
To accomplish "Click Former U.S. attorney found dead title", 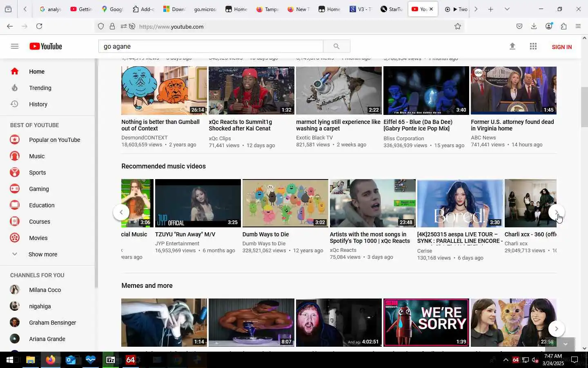I will pos(512,125).
